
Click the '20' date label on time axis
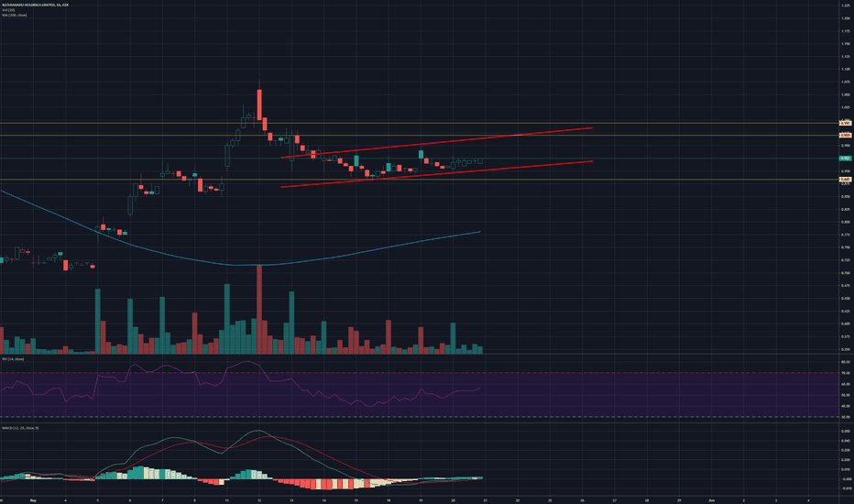[454, 499]
